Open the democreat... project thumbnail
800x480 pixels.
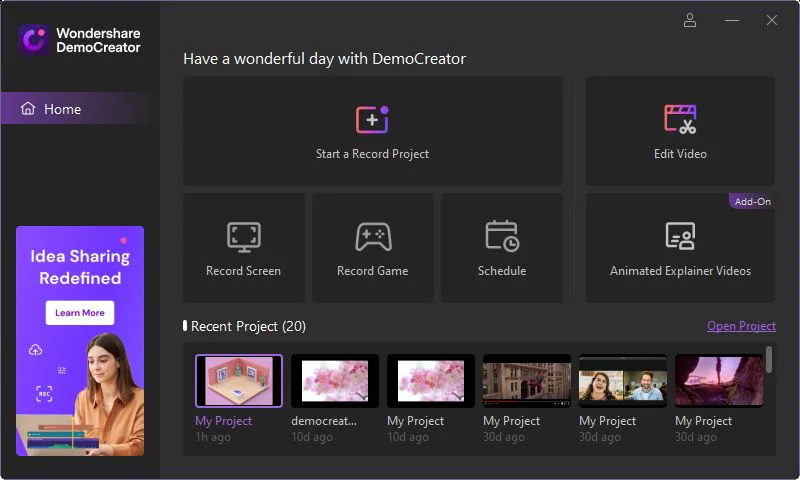tap(335, 381)
